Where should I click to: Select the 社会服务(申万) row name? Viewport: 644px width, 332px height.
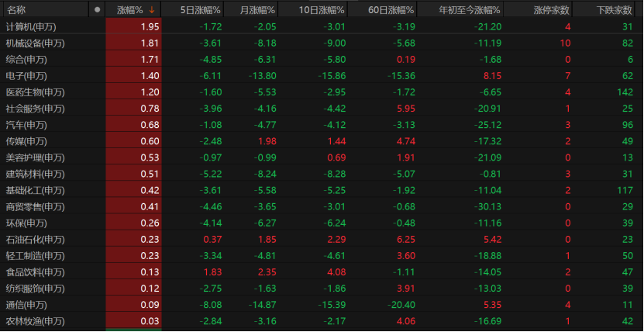[x=36, y=109]
